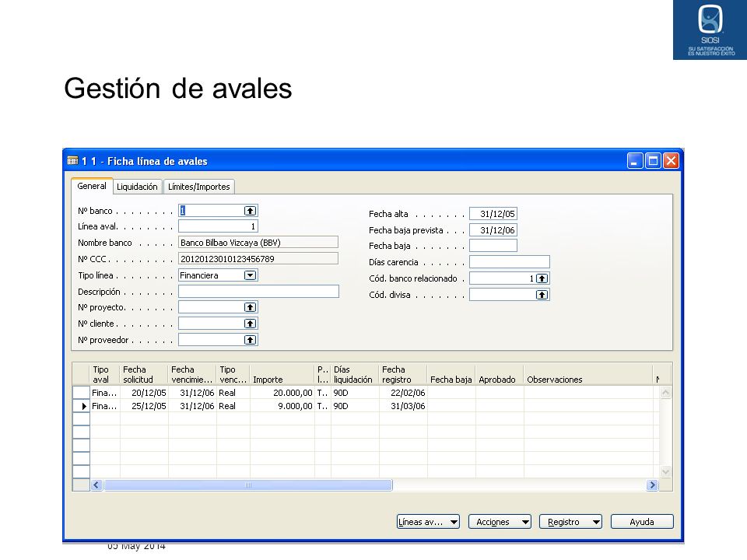Open lookup arrow for Nº banco field
747x560 pixels.
pyautogui.click(x=250, y=211)
